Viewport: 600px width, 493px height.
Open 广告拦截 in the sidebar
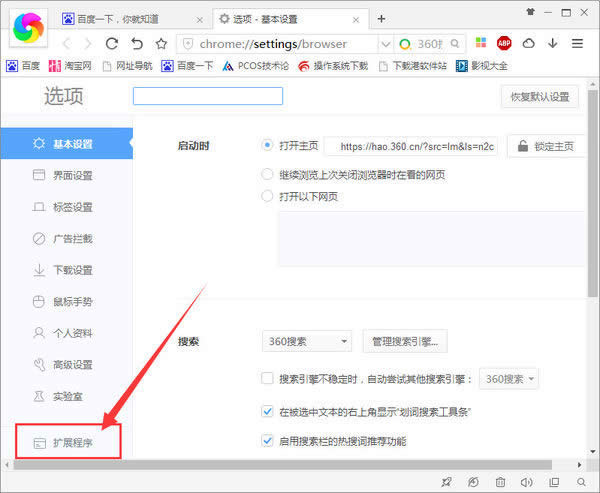point(67,238)
